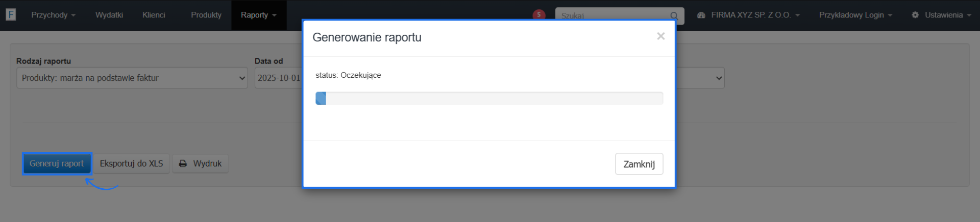
Task: Expand the Przychody menu
Action: click(x=53, y=15)
